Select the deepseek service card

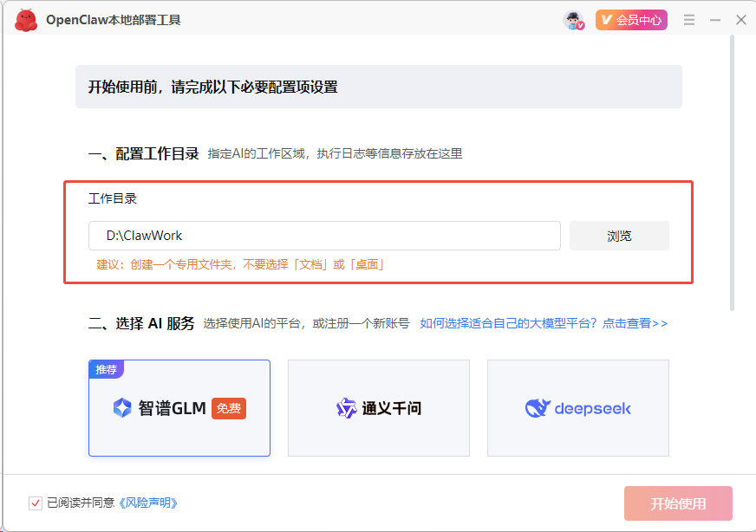(577, 407)
